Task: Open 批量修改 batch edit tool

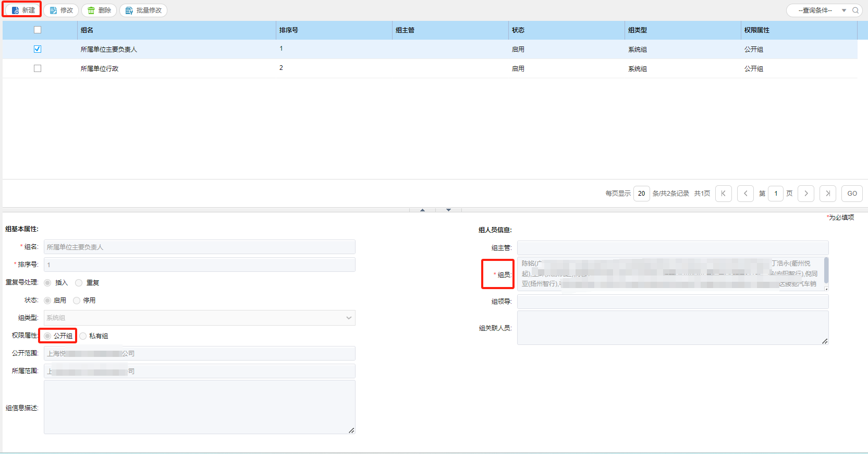Action: click(143, 10)
